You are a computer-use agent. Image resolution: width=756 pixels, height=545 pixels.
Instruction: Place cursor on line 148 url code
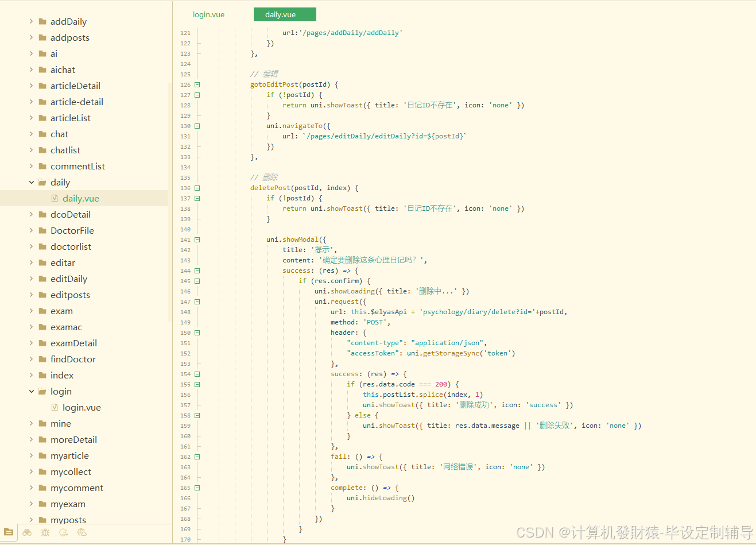point(449,312)
